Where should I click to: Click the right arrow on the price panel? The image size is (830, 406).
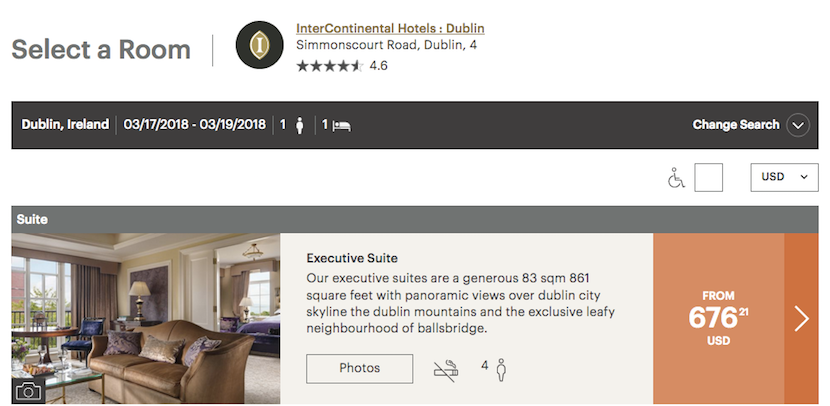tap(801, 318)
